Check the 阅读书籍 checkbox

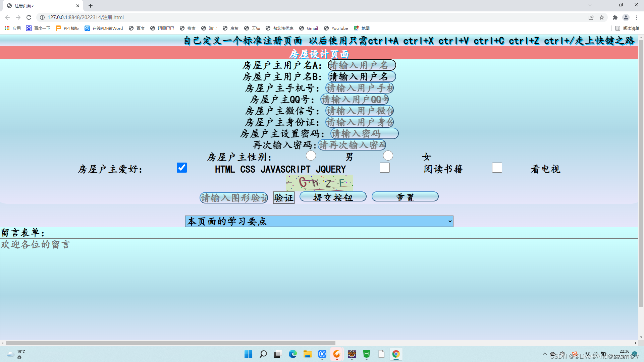(384, 167)
